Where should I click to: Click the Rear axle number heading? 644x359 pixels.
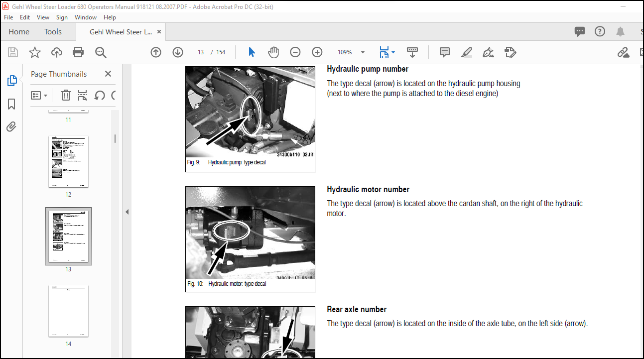click(357, 310)
